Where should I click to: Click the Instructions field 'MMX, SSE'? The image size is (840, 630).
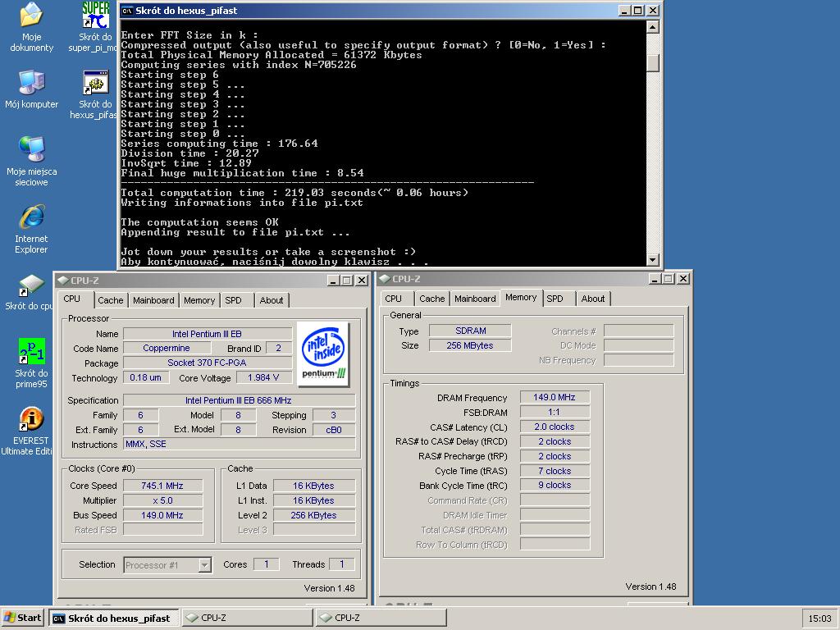point(239,444)
